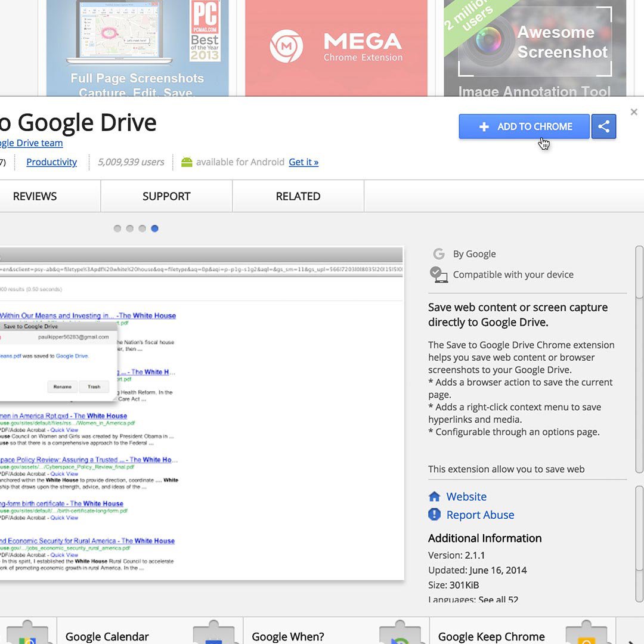Open the Google Keep Chrome related extension
Image resolution: width=644 pixels, height=644 pixels.
click(x=523, y=631)
